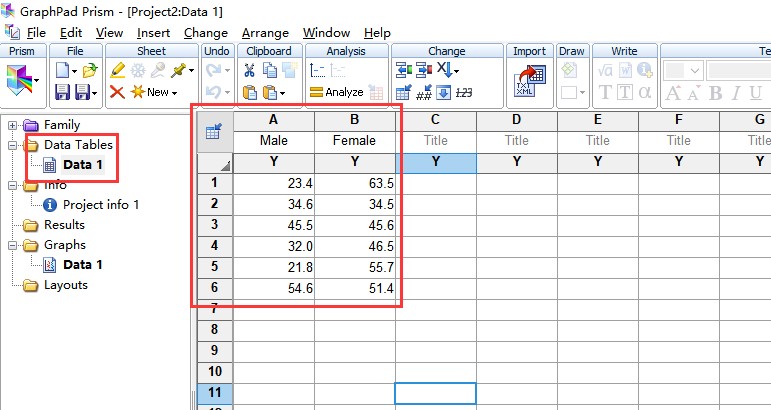
Task: Click the Prism logo toolbar button
Action: pos(19,81)
